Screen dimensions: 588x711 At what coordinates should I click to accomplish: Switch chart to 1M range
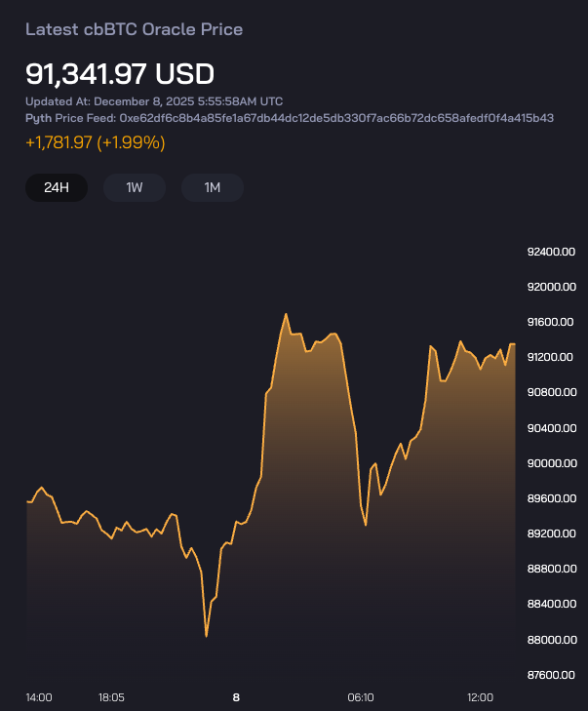click(213, 187)
